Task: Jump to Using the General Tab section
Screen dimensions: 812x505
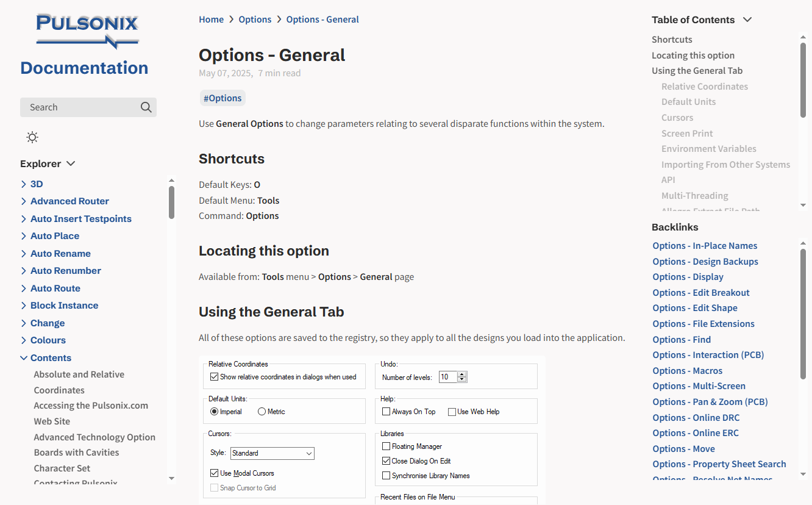Action: pyautogui.click(x=697, y=71)
